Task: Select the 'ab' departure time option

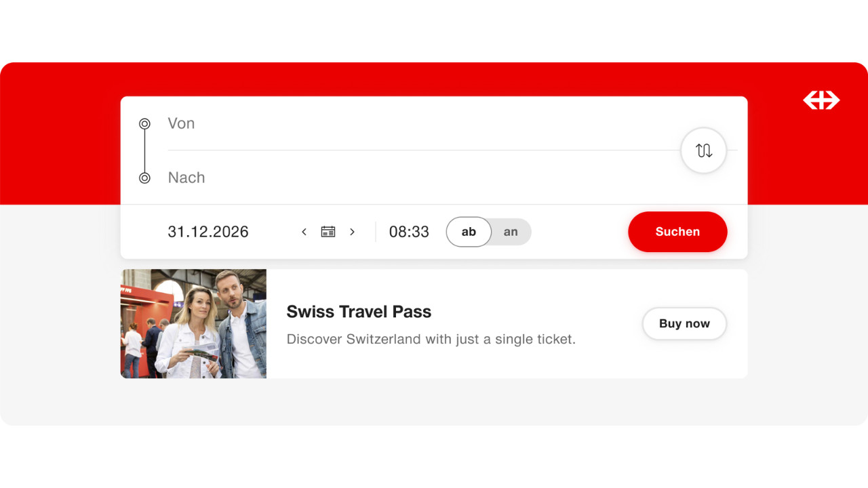Action: pos(469,232)
